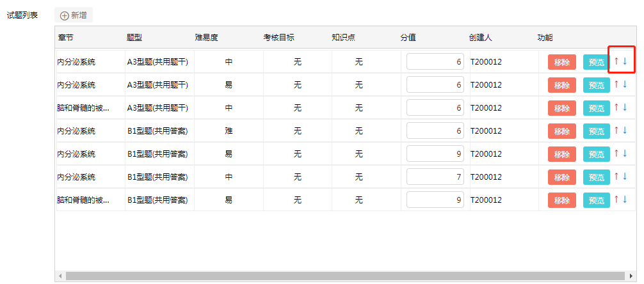Remove the last 脑和脊髓 B1 question
Screen dimensions: 644x284
tap(561, 200)
